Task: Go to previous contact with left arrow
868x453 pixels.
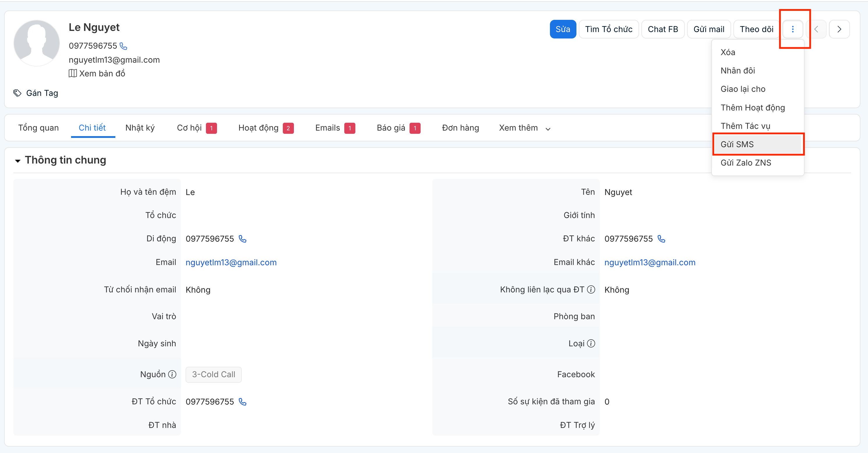Action: click(x=816, y=29)
